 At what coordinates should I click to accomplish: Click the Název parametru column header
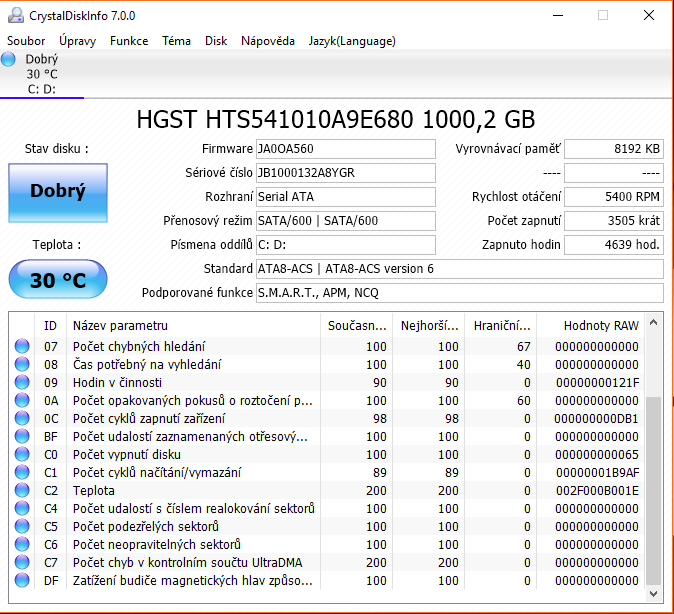coord(193,325)
